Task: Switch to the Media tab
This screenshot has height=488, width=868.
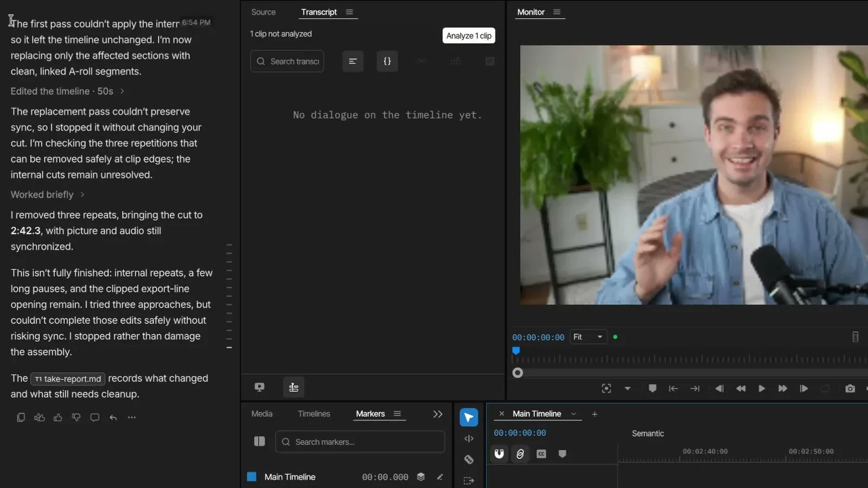Action: 262,414
